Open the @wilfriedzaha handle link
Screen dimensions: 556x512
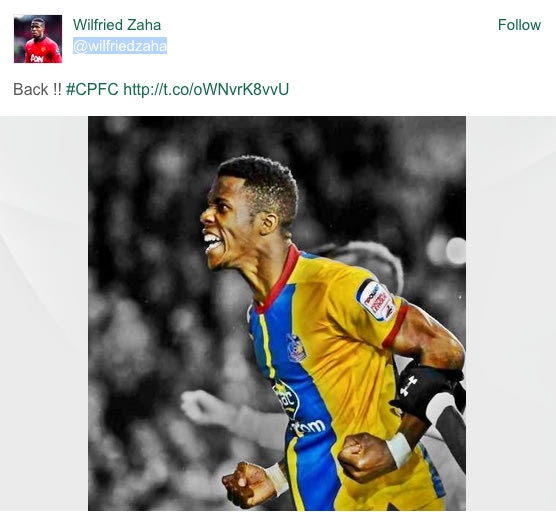pyautogui.click(x=120, y=46)
